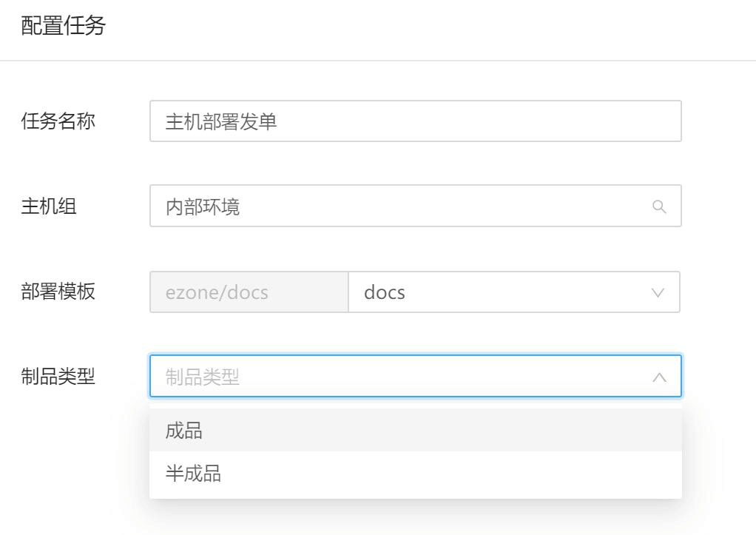Click the 内部环境 value text
The image size is (756, 535).
203,207
